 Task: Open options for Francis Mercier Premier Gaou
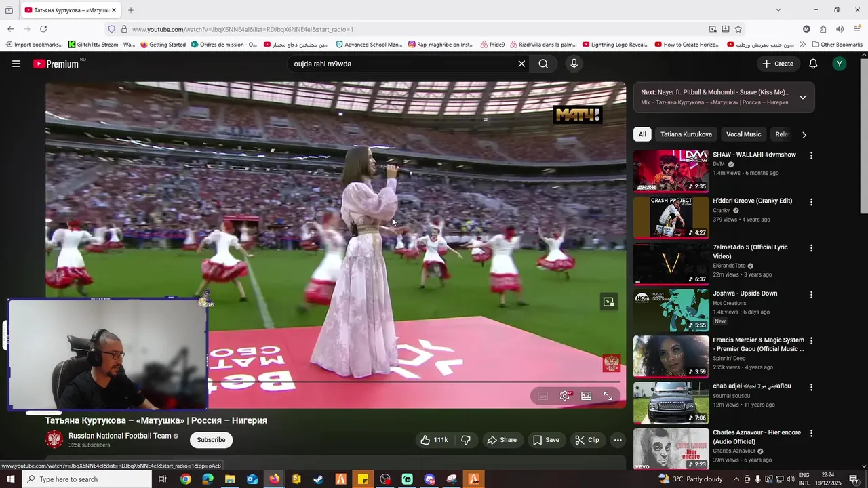click(811, 341)
